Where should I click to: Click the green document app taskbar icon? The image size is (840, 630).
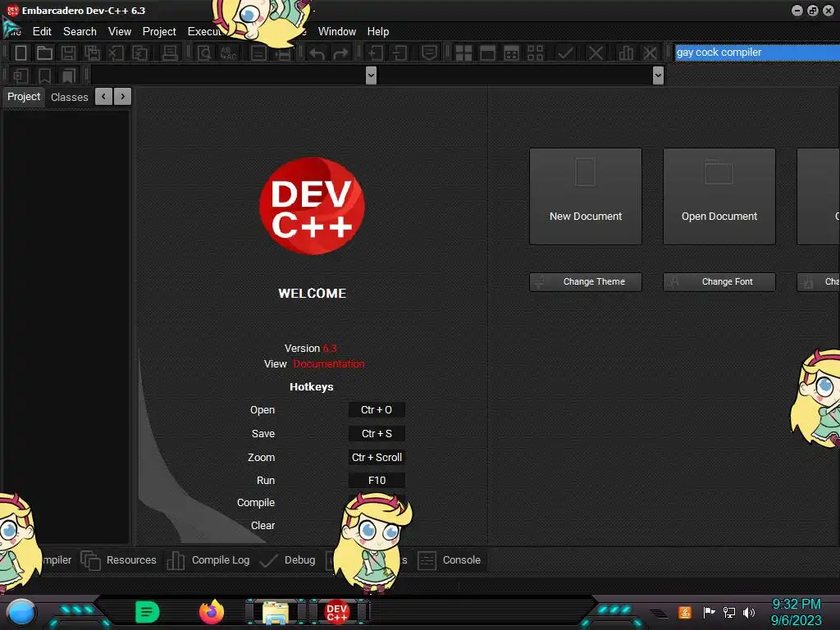[x=148, y=612]
